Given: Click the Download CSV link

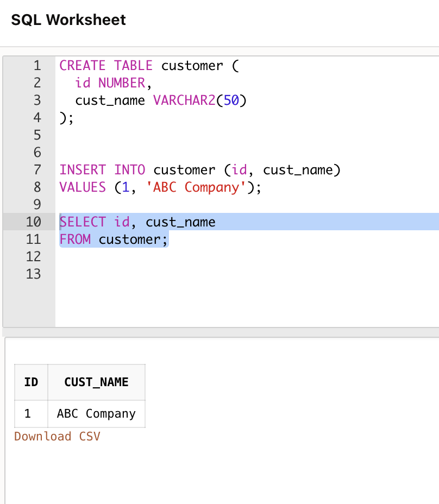Looking at the screenshot, I should point(57,437).
